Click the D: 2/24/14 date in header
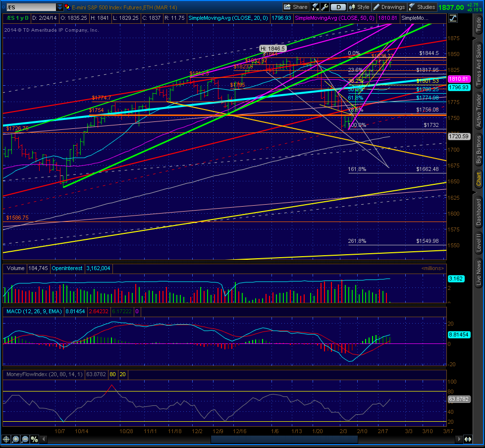Image resolution: width=485 pixels, height=448 pixels. (x=45, y=18)
